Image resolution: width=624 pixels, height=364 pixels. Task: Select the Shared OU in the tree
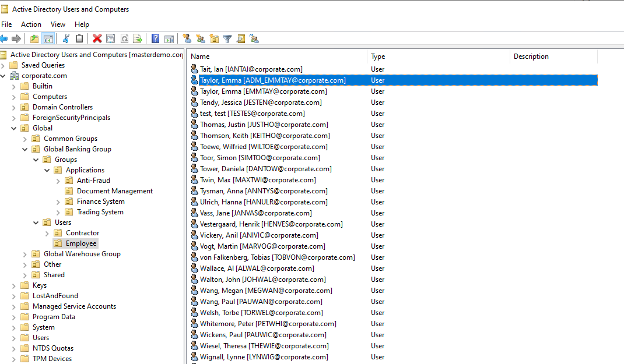(x=54, y=274)
